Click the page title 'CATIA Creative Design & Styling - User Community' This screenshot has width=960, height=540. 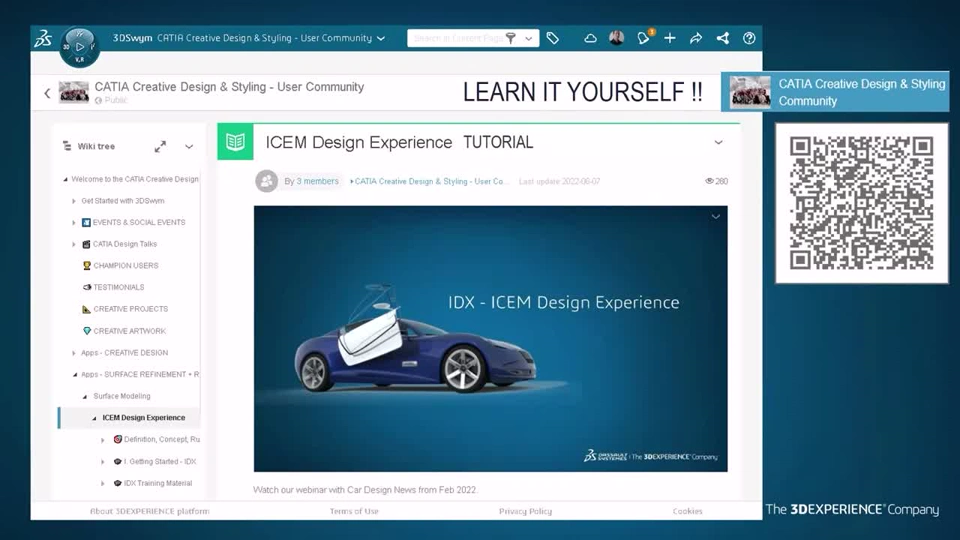(229, 87)
